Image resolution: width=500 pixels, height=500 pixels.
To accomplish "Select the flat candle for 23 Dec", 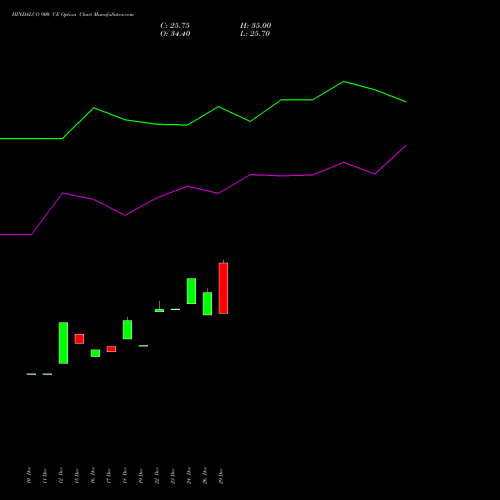I will click(175, 309).
